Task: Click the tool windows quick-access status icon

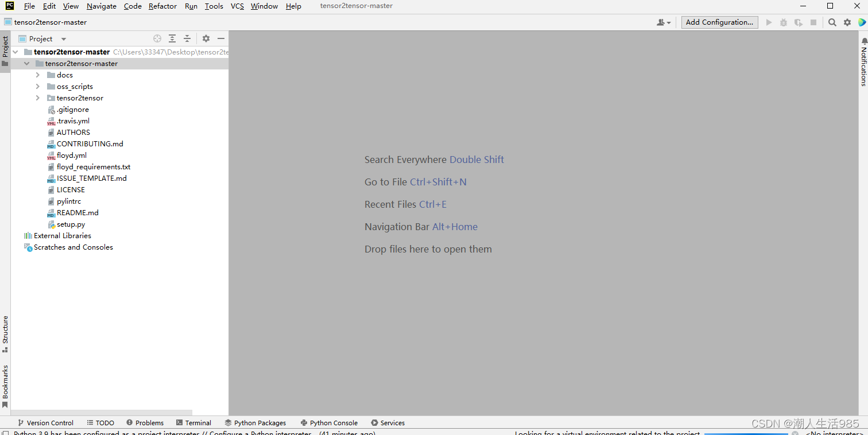Action: point(5,433)
